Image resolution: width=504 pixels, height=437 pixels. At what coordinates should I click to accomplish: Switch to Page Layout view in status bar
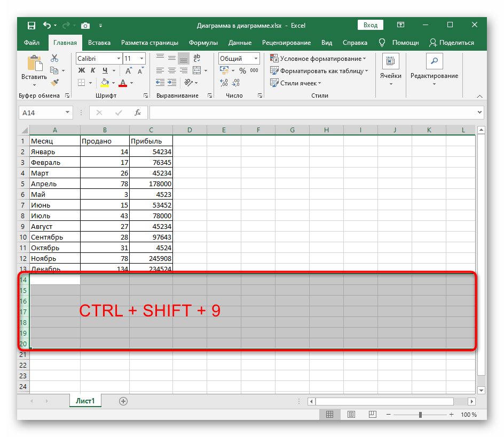coord(351,415)
